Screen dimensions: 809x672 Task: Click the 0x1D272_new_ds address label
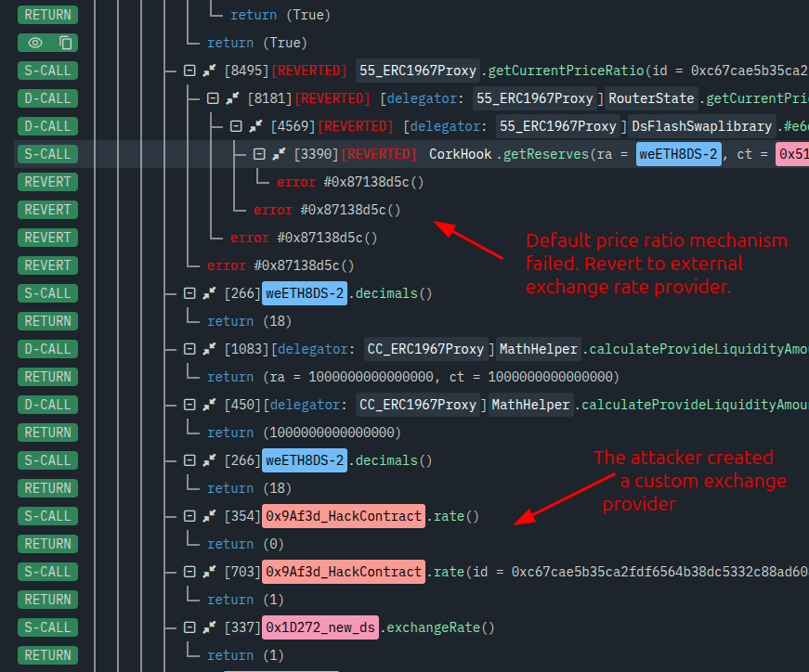(x=321, y=627)
